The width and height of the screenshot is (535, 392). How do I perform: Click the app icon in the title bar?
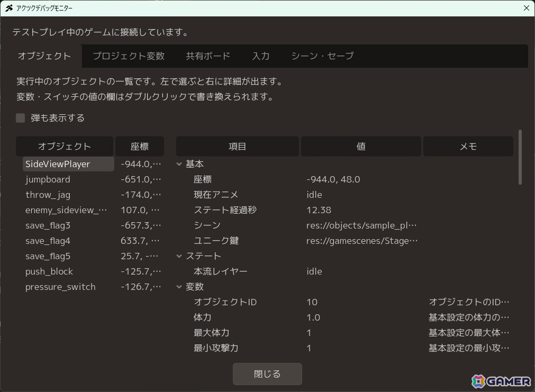coord(9,8)
